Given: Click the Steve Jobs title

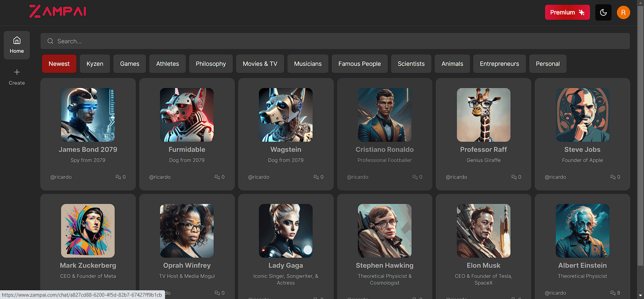Looking at the screenshot, I should 583,149.
